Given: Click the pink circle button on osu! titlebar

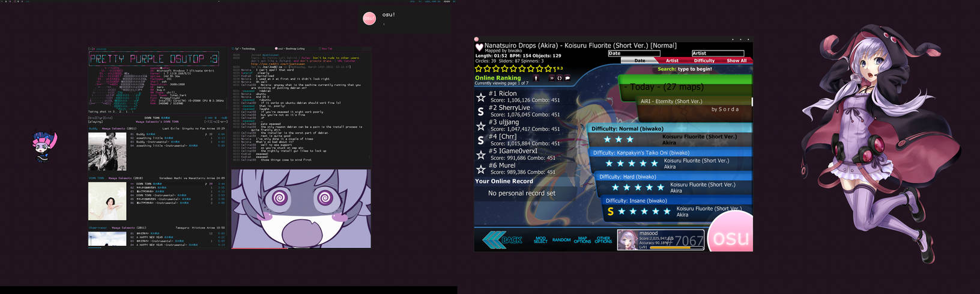Looking at the screenshot, I should [477, 39].
